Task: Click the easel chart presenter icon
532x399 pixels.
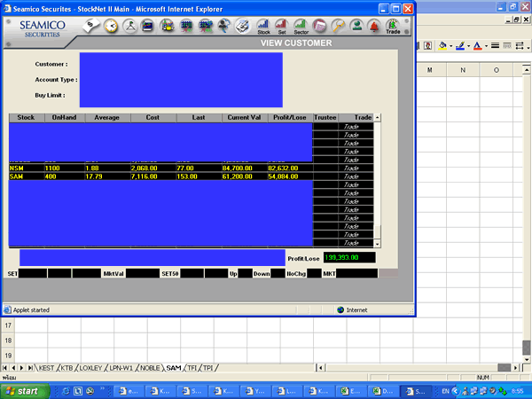Action: 130,26
